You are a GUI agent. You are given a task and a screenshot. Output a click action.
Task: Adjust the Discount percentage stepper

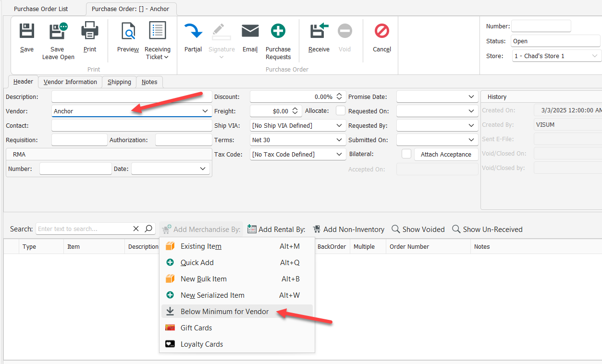pos(339,97)
